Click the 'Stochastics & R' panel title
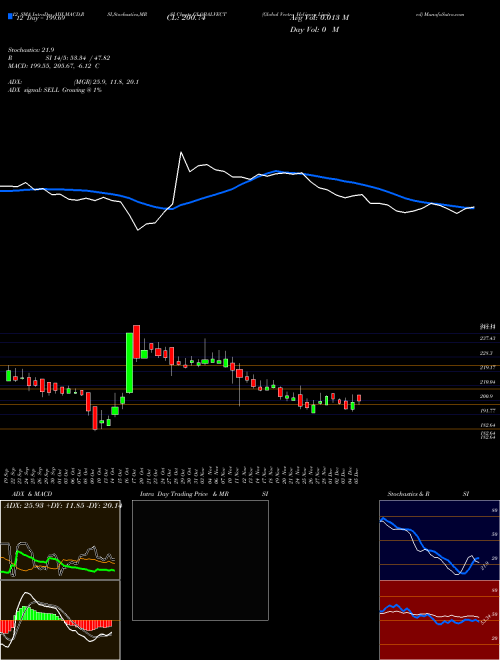Image resolution: width=500 pixels, height=660 pixels. [409, 494]
